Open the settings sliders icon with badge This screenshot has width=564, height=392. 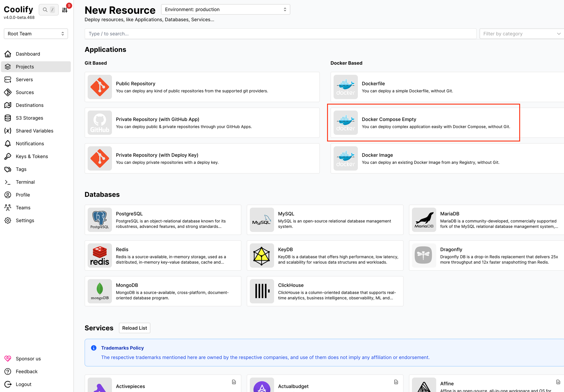tap(65, 10)
